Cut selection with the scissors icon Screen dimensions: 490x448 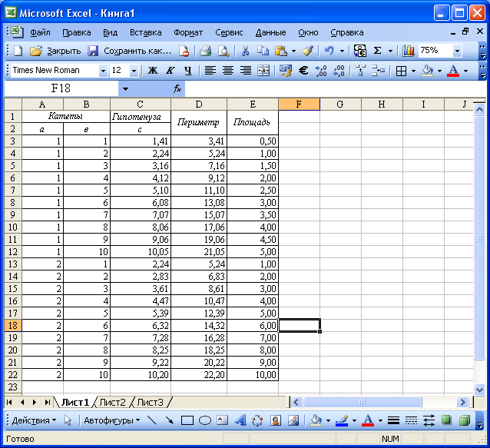coord(245,51)
